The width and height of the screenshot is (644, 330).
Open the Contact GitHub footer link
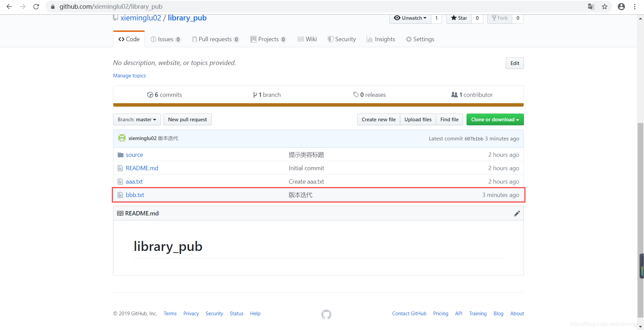pyautogui.click(x=409, y=314)
